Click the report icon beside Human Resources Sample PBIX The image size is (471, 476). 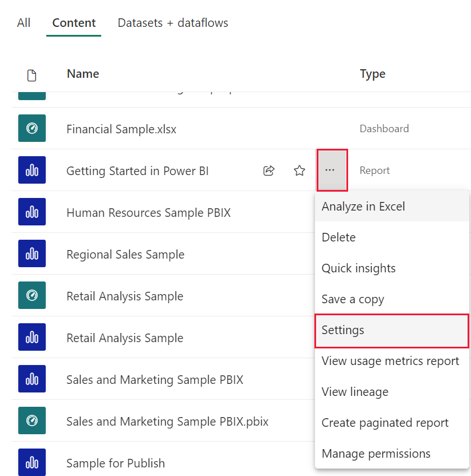tap(31, 212)
